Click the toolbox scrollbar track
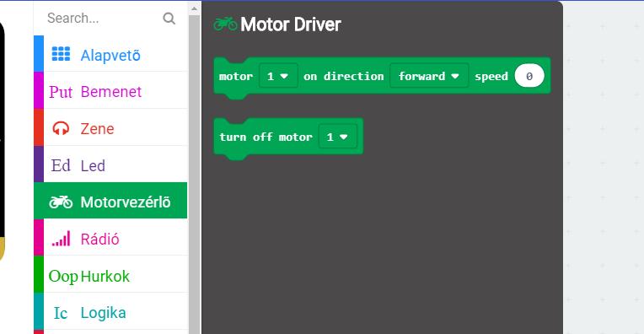Viewport: 644px width, 334px height. point(194,175)
